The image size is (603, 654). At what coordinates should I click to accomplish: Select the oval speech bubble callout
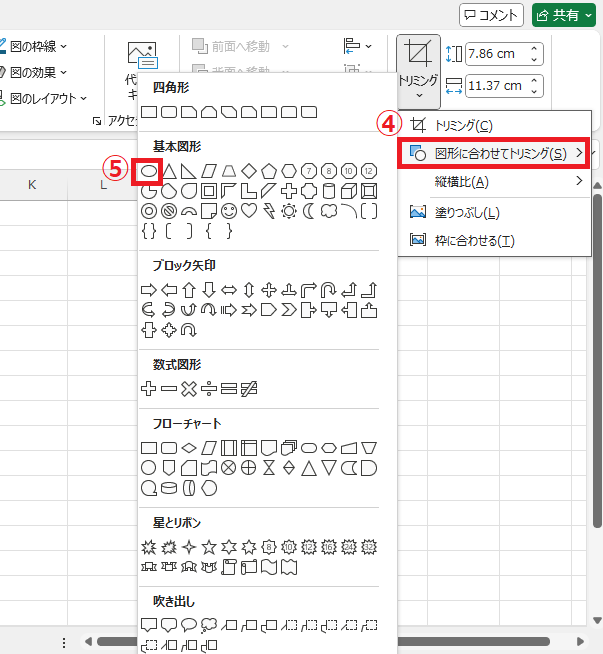[189, 625]
